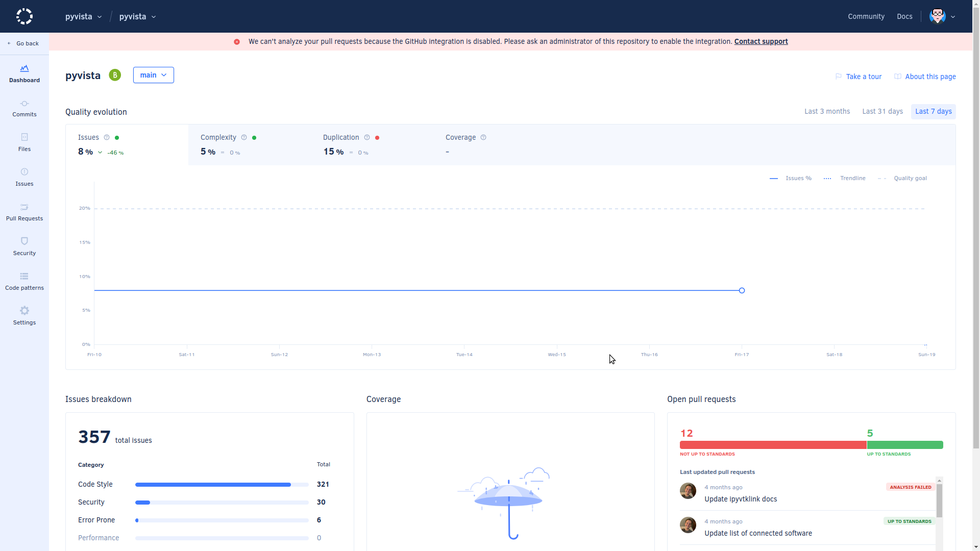Viewport: 980px width, 551px height.
Task: Click the red Not Up To Standards bar
Action: coord(773,445)
